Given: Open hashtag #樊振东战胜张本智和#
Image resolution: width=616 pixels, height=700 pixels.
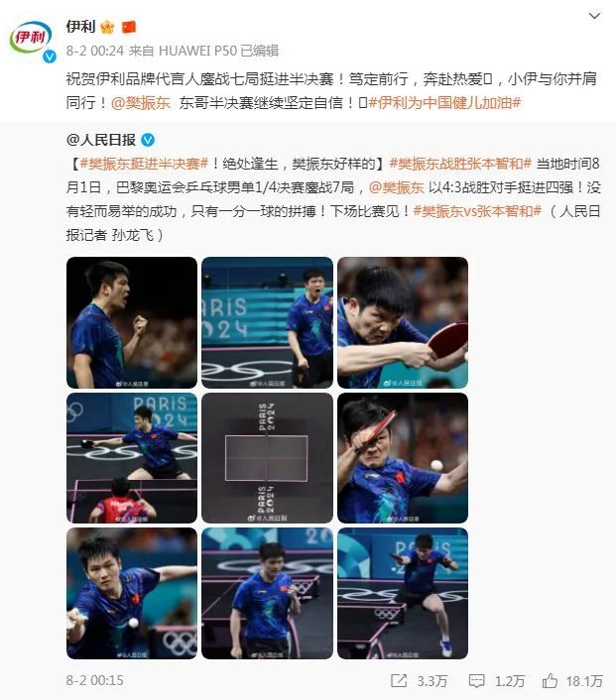Looking at the screenshot, I should click(x=460, y=164).
